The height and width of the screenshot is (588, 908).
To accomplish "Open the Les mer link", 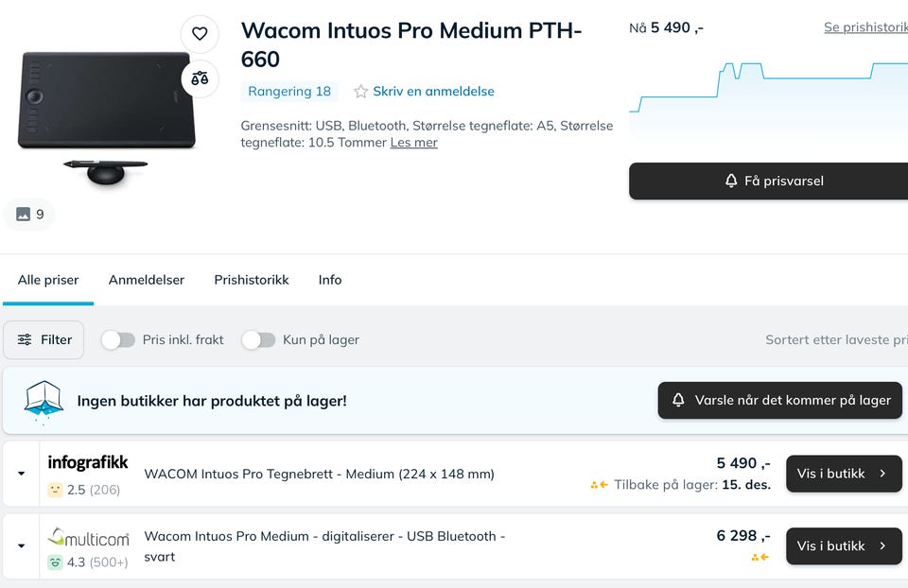I will (414, 143).
